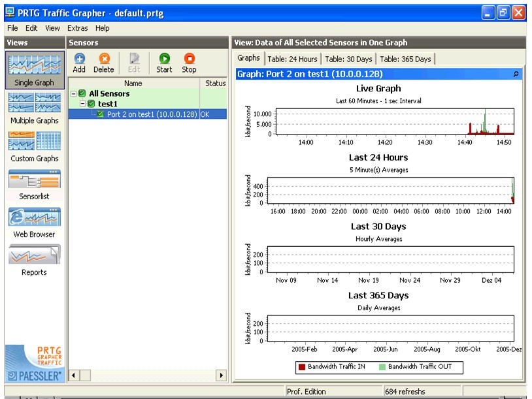The width and height of the screenshot is (532, 399).
Task: Click the Last 24 Hours chart
Action: tap(391, 190)
